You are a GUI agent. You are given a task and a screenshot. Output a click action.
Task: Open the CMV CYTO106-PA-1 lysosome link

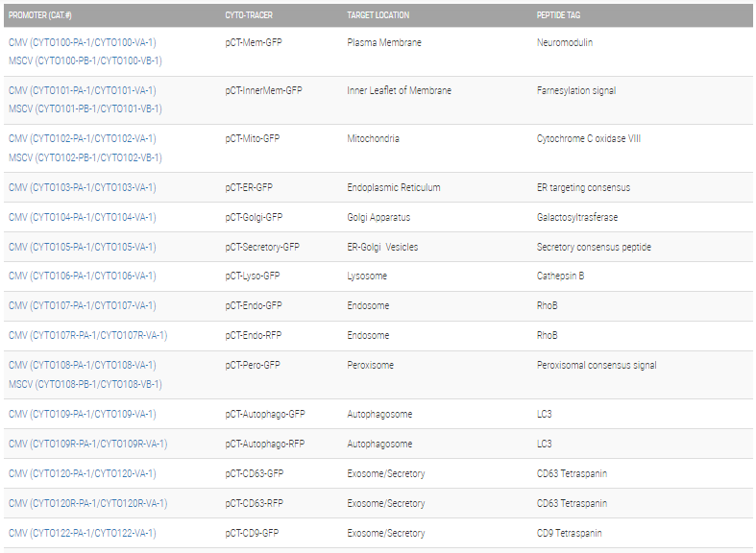82,276
